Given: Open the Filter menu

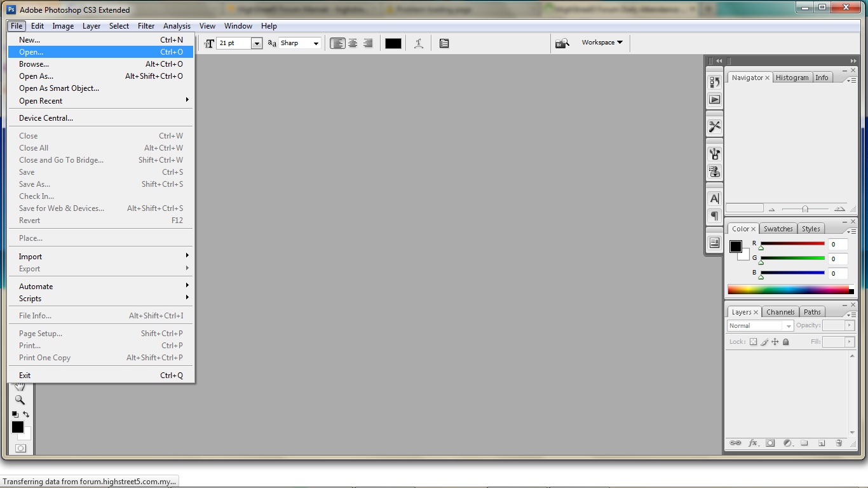Looking at the screenshot, I should (x=146, y=26).
